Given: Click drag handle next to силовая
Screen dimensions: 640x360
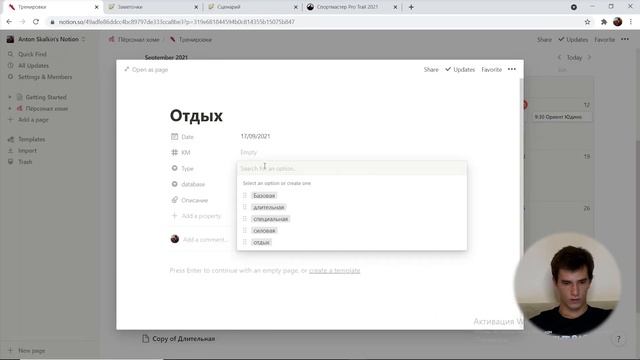Looking at the screenshot, I should pos(245,231).
